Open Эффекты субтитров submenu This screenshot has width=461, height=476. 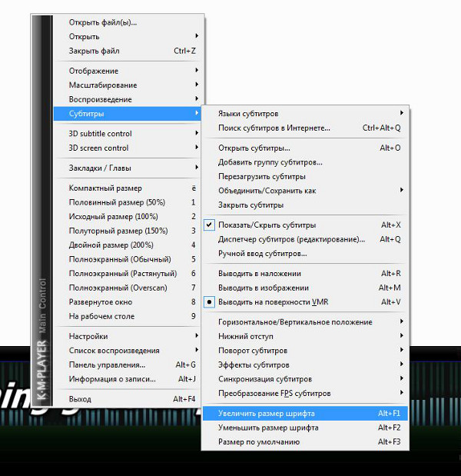(305, 365)
